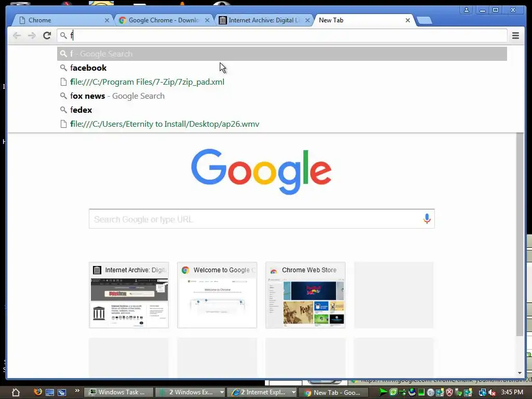
Task: Reload the current page
Action: point(47,35)
